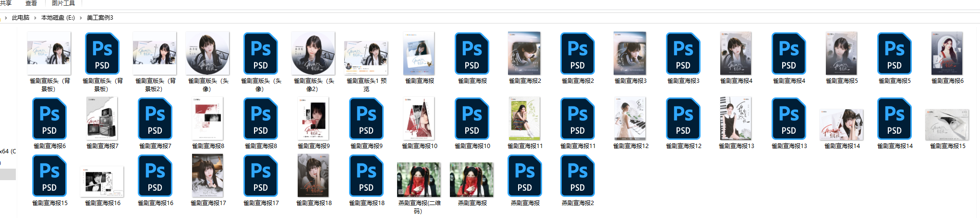Open the 查看 ribbon tab
Screen dimensions: 980x218
coord(31,3)
